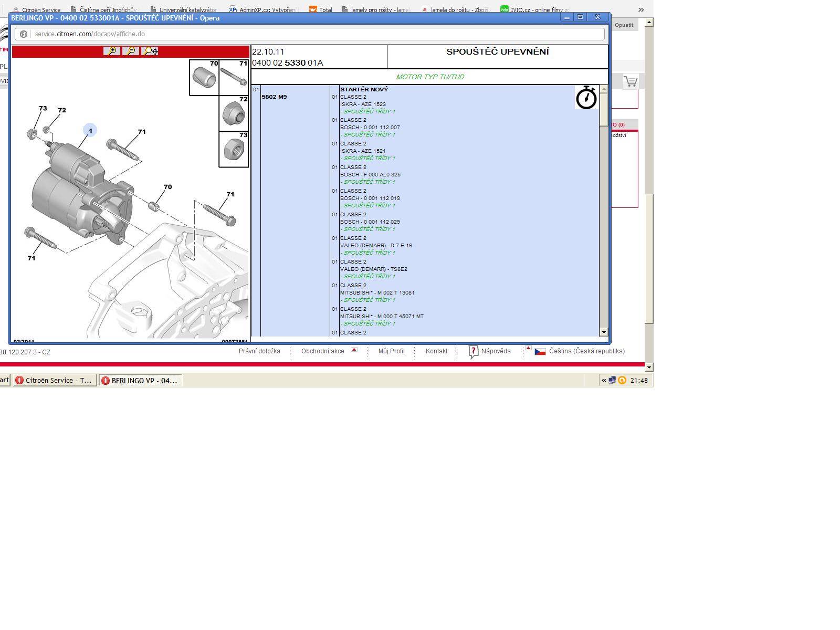Maximize the BERLINGO VP popup window

(x=580, y=17)
